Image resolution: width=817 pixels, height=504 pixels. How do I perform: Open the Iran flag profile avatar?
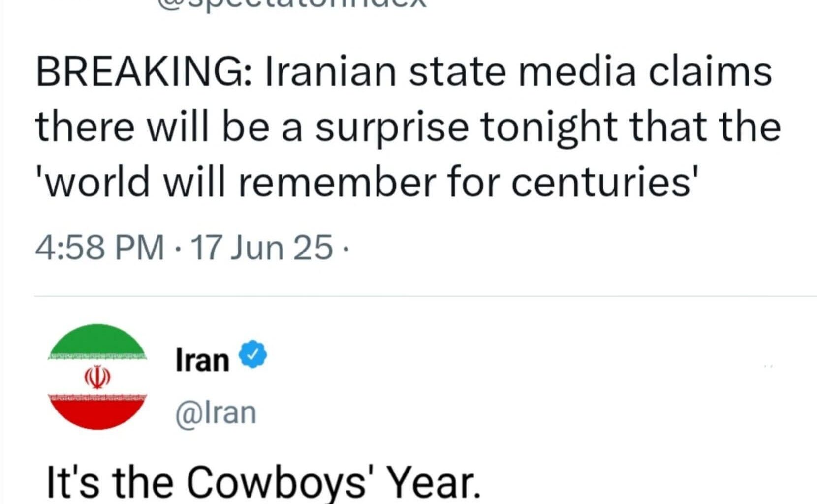coord(97,377)
